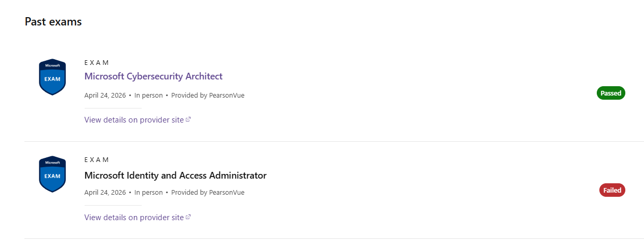Click external-link icon under Cybersecurity Architect exam
The width and height of the screenshot is (644, 243).
[x=188, y=120]
